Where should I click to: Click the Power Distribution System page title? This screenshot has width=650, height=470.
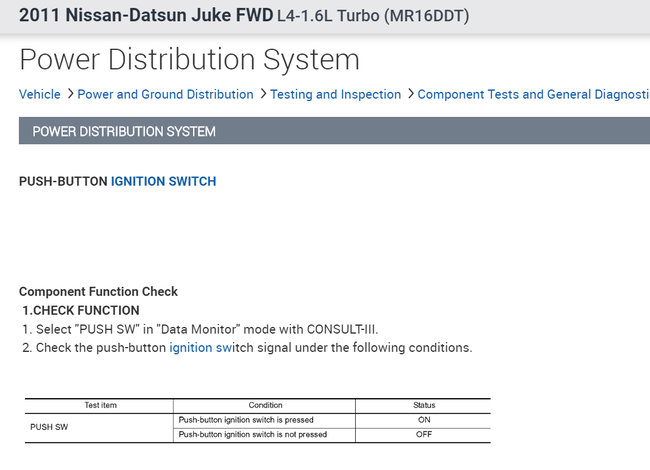coord(189,59)
